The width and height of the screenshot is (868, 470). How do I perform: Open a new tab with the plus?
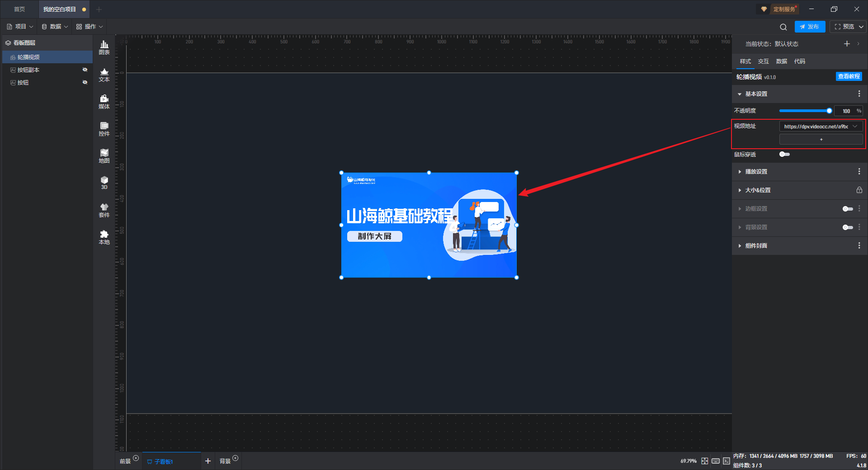tap(99, 9)
